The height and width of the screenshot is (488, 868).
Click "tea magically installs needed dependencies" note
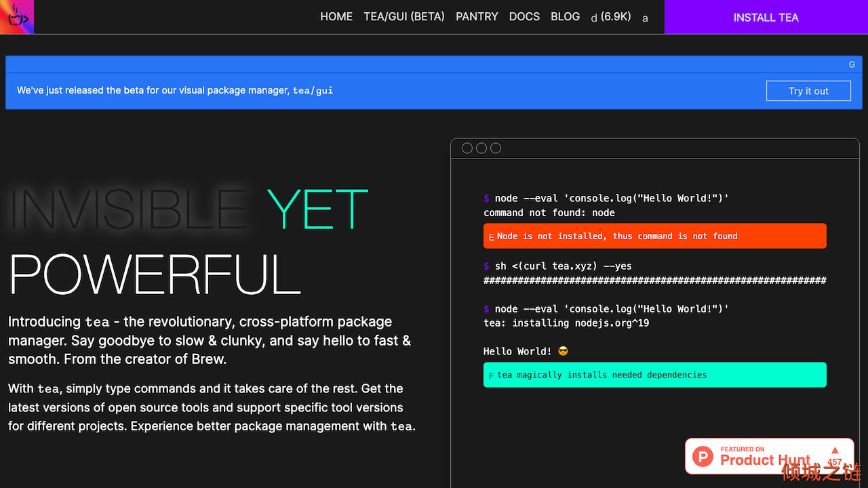655,375
